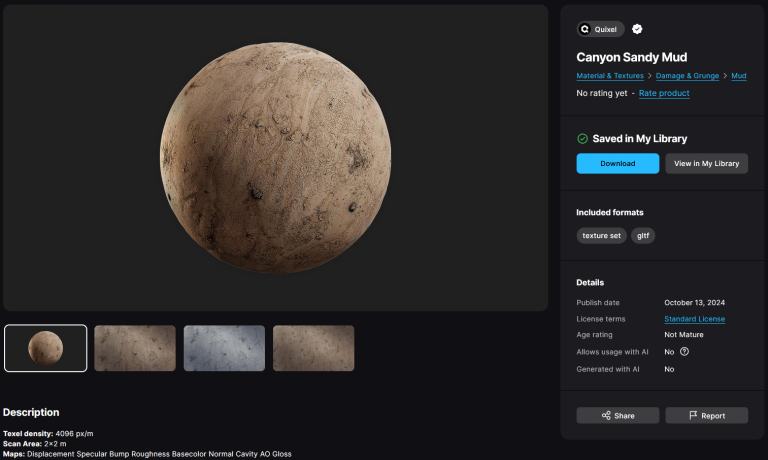
Task: Open the Mud breadcrumb category
Action: (739, 76)
